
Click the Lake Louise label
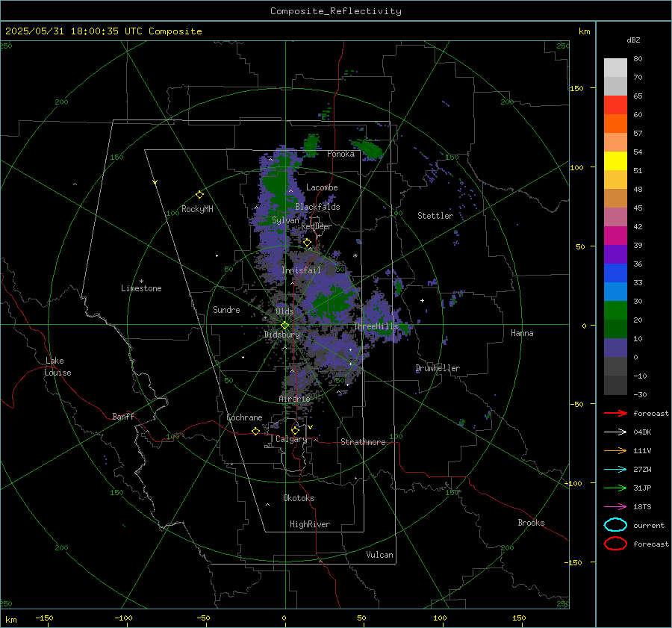click(x=57, y=367)
